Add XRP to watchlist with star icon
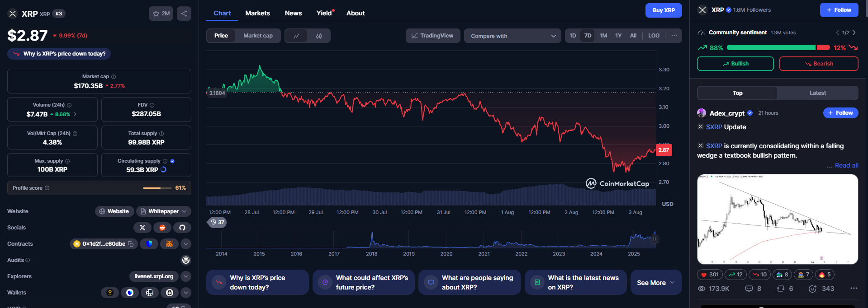 click(161, 14)
